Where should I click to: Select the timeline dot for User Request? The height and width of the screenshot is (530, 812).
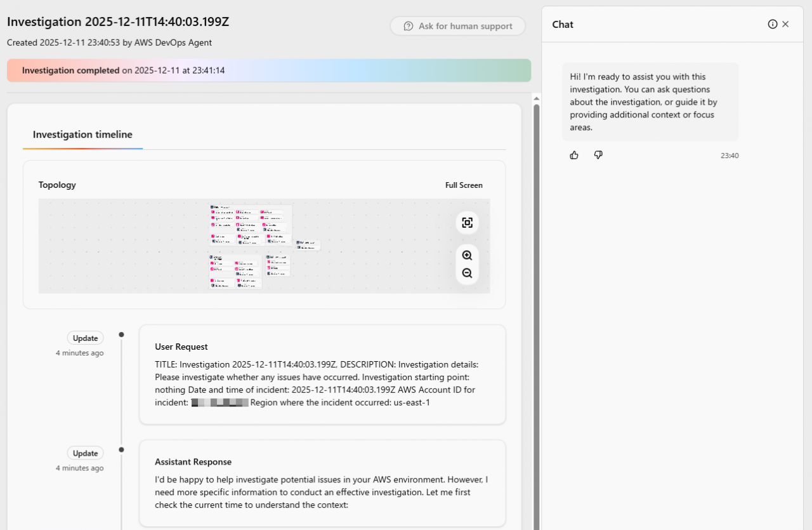[x=121, y=335]
